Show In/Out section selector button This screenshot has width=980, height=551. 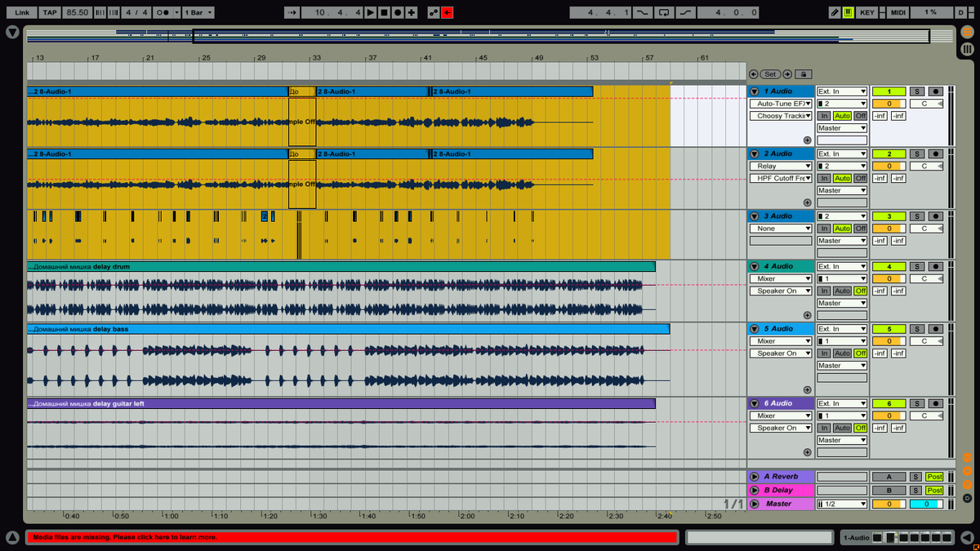967,457
